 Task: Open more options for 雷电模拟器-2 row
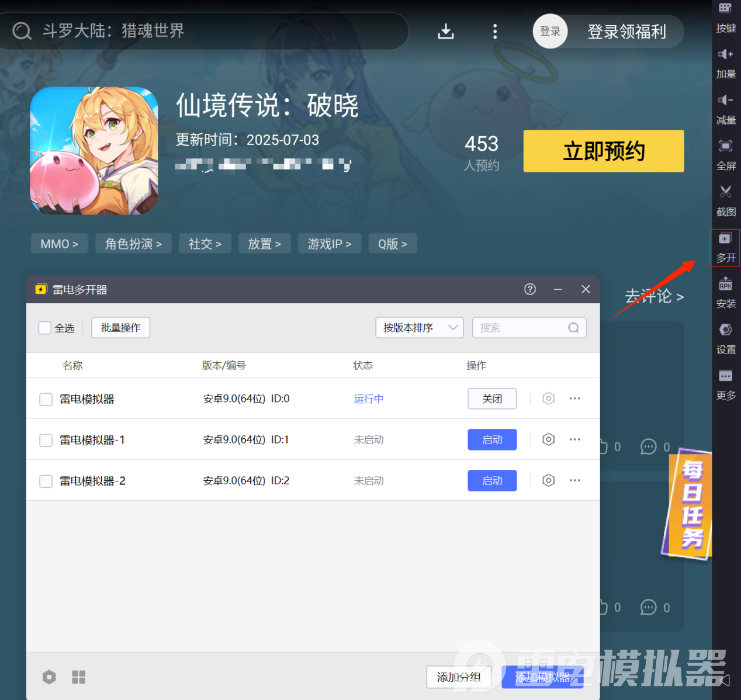[x=575, y=480]
